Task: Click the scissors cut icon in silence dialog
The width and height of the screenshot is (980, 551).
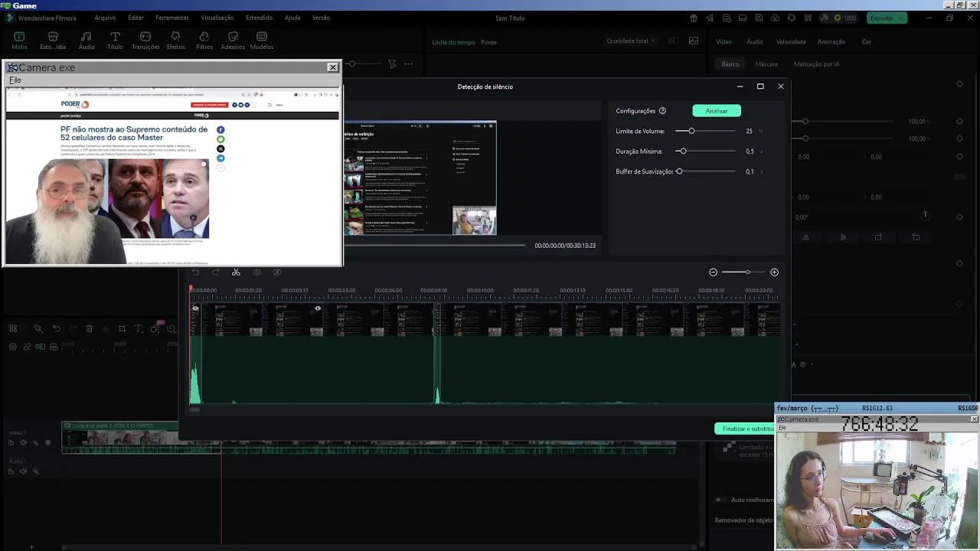Action: (x=236, y=272)
